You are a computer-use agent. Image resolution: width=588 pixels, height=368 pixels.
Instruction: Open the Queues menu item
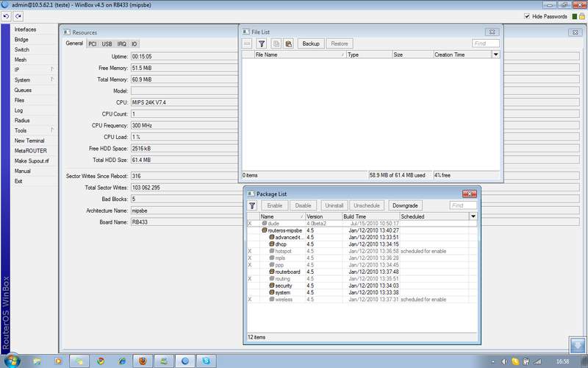[x=23, y=90]
